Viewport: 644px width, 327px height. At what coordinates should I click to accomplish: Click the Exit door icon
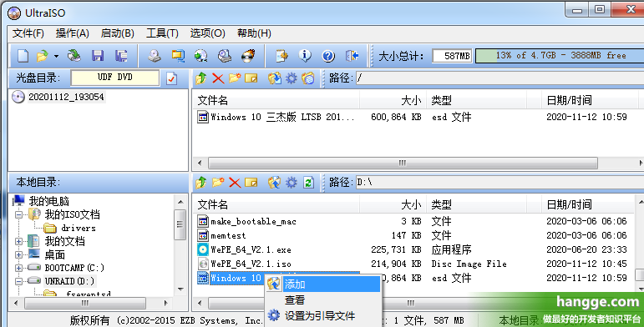point(352,56)
